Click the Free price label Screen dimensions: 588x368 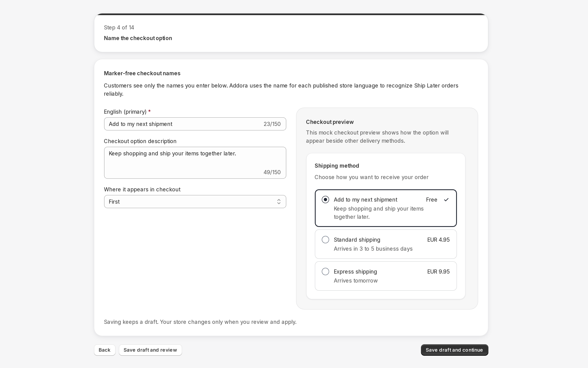(x=432, y=200)
